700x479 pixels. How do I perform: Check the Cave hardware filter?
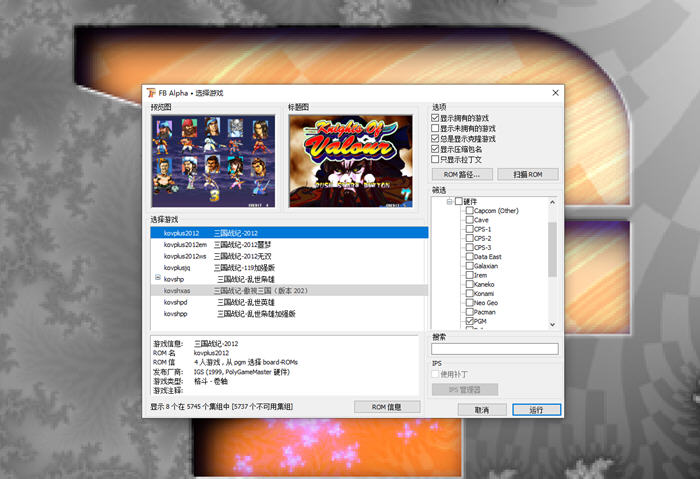pos(469,220)
